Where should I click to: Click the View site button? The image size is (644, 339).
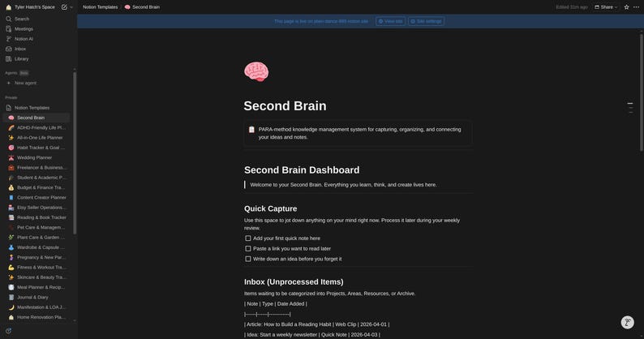tap(390, 21)
